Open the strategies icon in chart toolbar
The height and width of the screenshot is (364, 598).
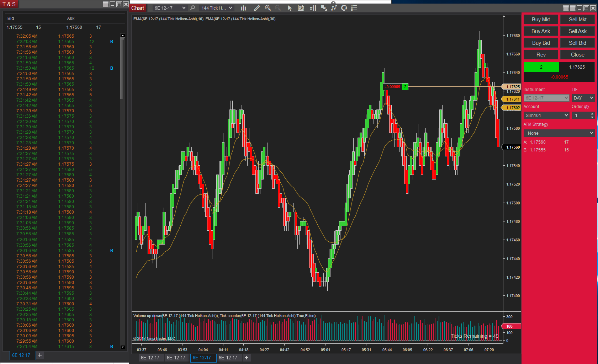[324, 8]
